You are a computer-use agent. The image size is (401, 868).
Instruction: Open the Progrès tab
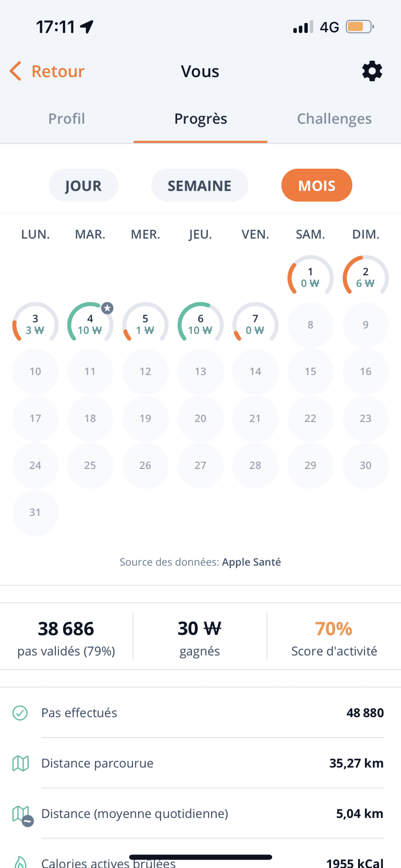(200, 119)
